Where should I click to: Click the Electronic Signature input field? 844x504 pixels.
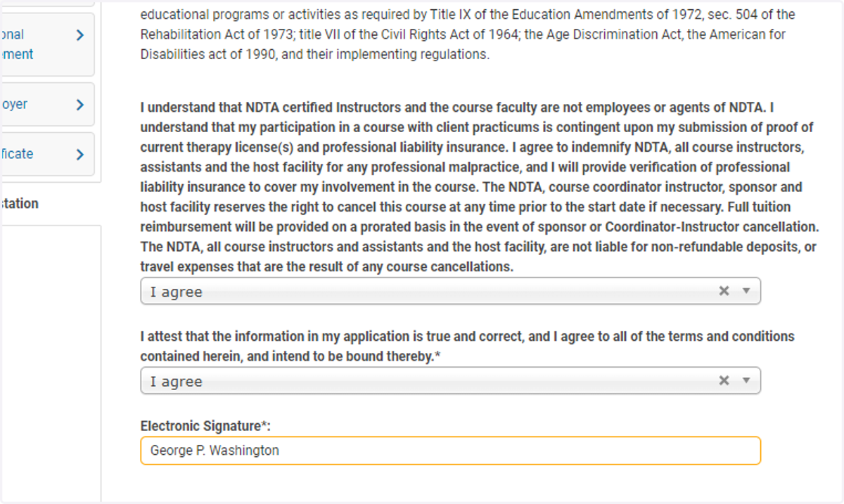tap(450, 451)
